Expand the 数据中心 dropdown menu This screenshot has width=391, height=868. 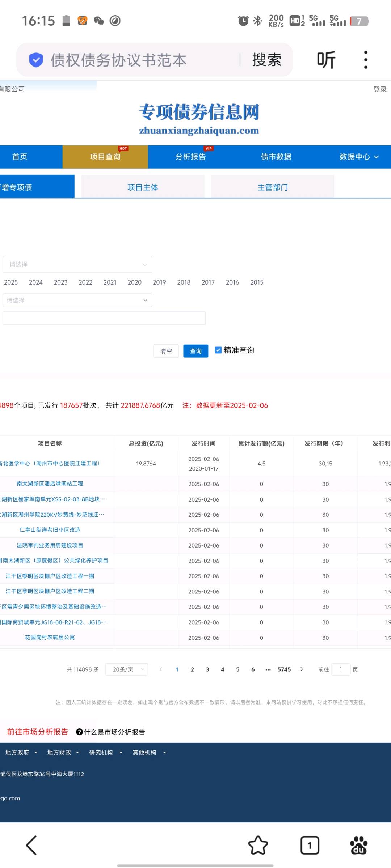359,157
